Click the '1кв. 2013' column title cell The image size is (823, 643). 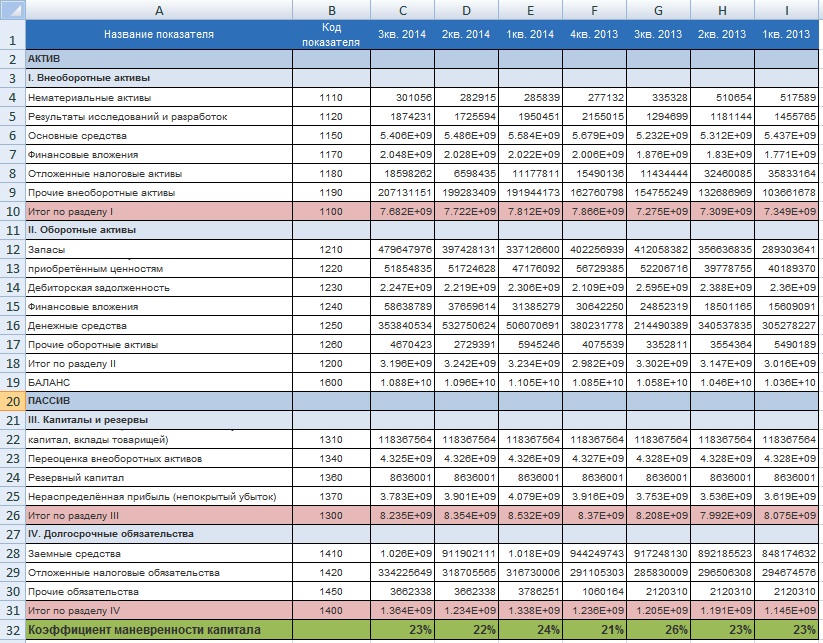tap(787, 35)
